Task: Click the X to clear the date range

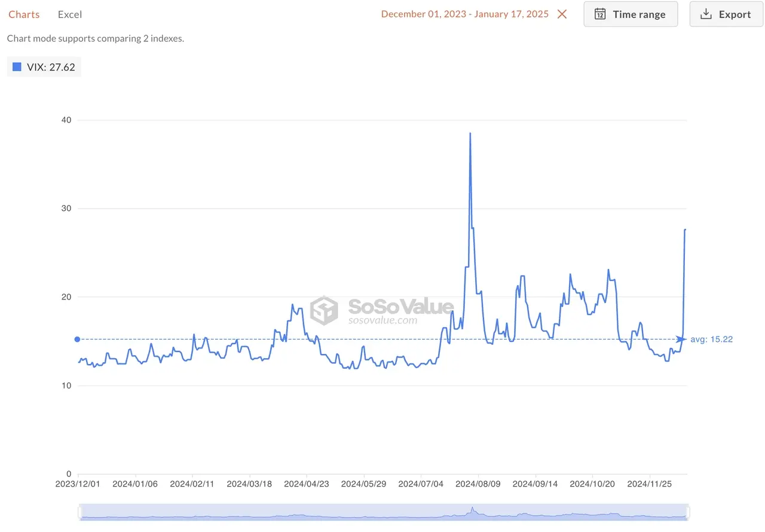Action: (561, 14)
